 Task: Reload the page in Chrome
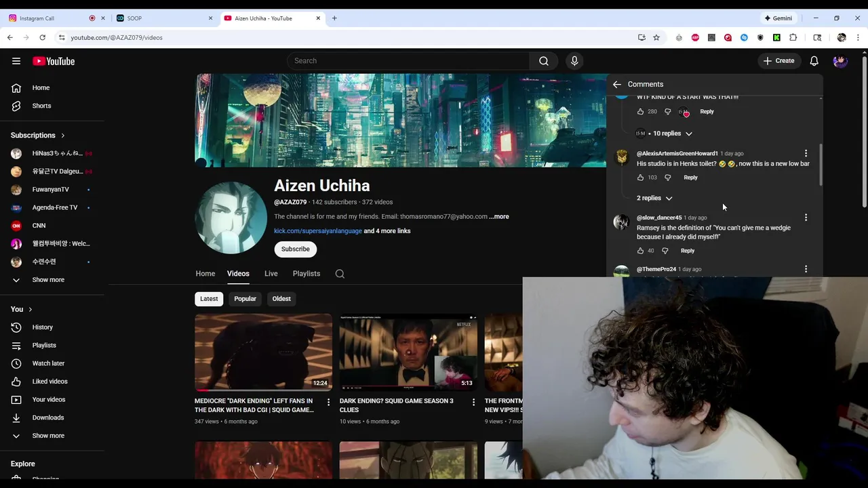(42, 37)
